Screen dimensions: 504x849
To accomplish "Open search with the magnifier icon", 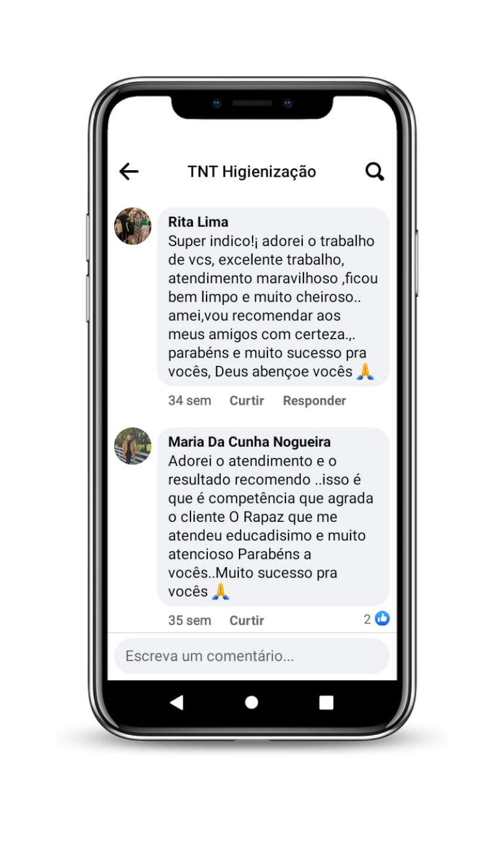I will pos(374,171).
